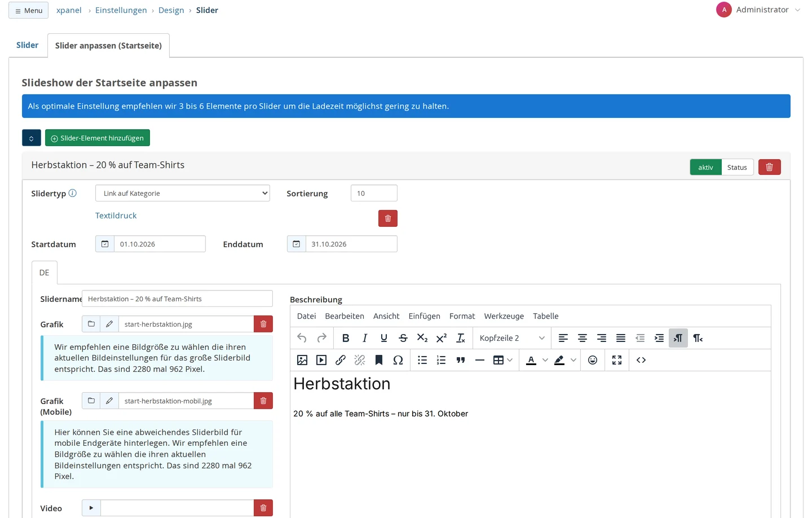
Task: Open Enddatum calendar picker
Action: pyautogui.click(x=297, y=244)
